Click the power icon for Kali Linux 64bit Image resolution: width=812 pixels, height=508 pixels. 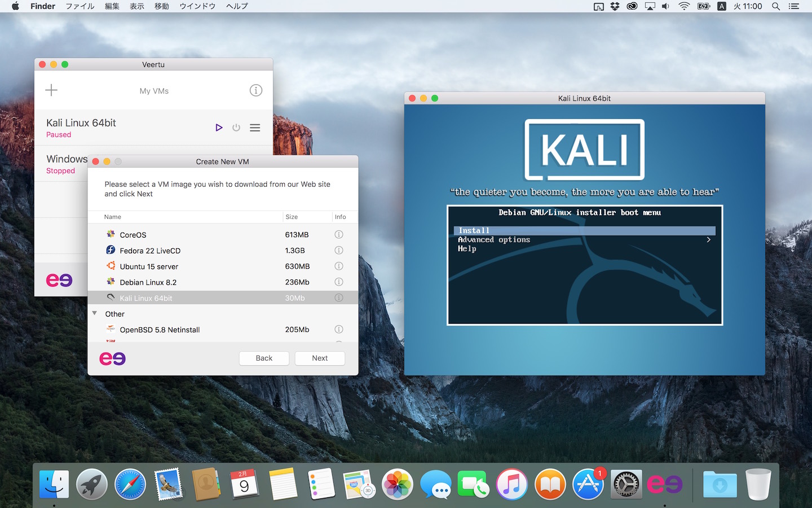point(236,128)
